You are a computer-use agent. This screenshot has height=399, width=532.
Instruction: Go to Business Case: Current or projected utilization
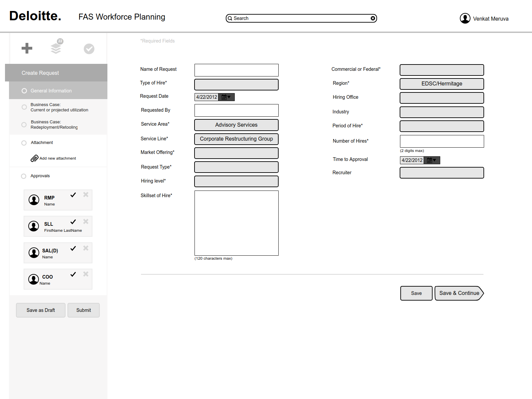(x=60, y=107)
